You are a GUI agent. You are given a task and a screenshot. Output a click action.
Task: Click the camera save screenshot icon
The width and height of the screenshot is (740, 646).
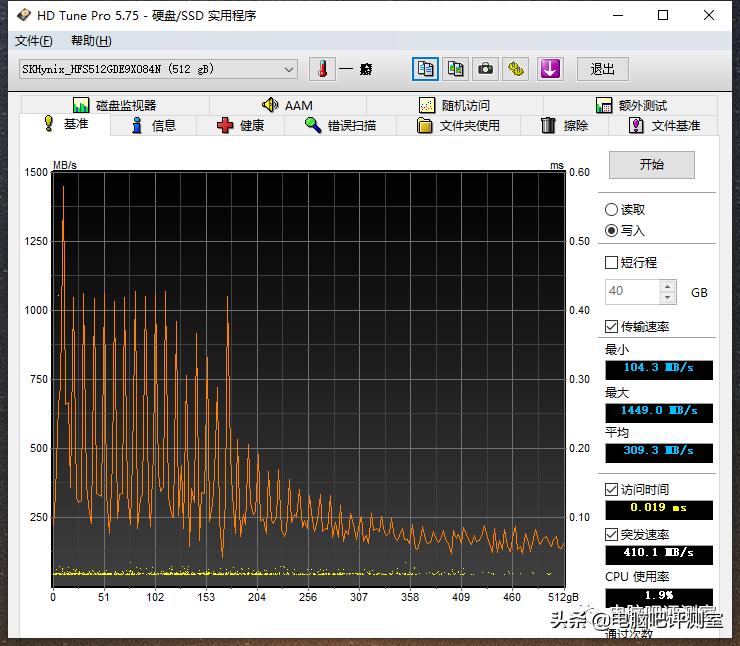(485, 69)
